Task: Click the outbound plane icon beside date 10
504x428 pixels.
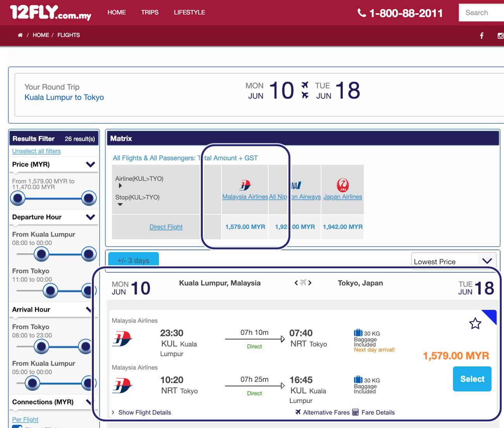Action: click(305, 85)
